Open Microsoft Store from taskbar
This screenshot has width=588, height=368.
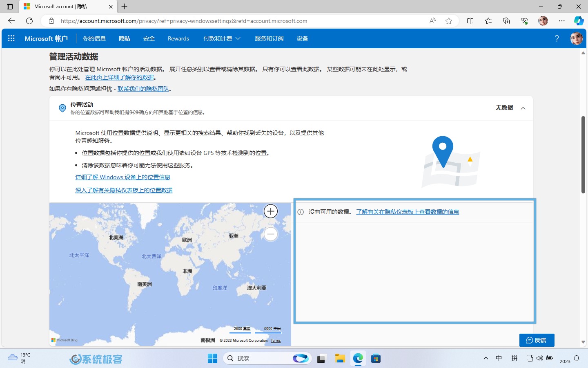[x=376, y=359]
